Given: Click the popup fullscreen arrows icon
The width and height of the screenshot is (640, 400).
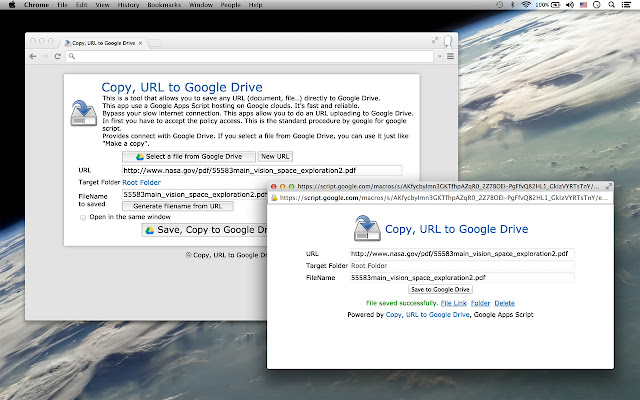Looking at the screenshot, I should click(x=609, y=186).
